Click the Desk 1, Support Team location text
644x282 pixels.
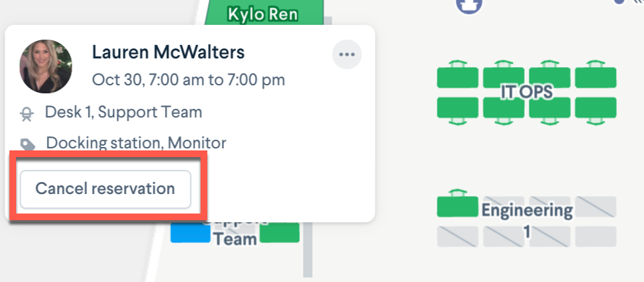[x=123, y=112]
